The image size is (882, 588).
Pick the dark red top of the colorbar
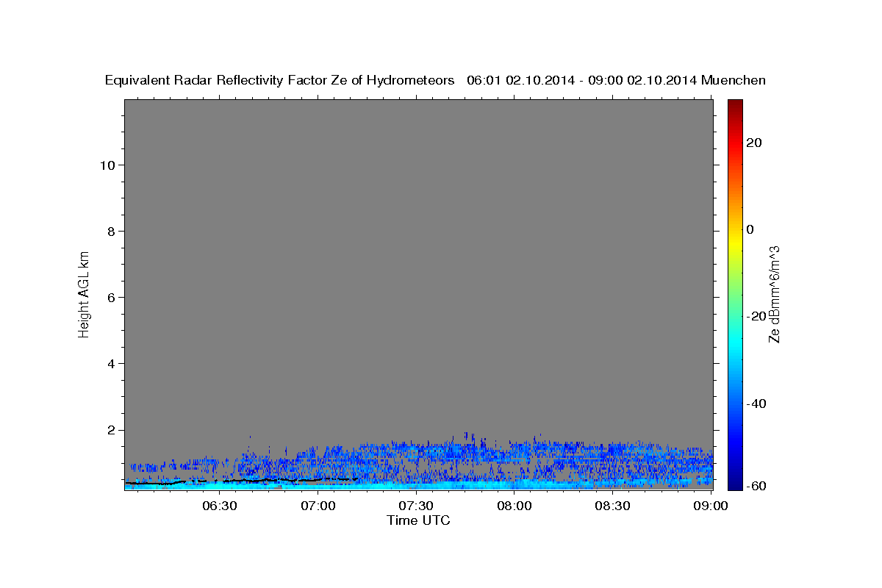[735, 104]
